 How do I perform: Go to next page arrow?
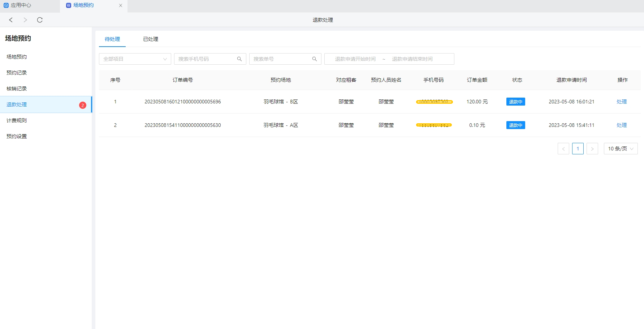click(x=592, y=149)
